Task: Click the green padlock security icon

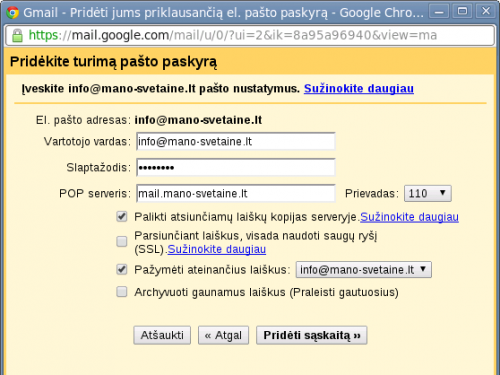Action: (x=17, y=35)
